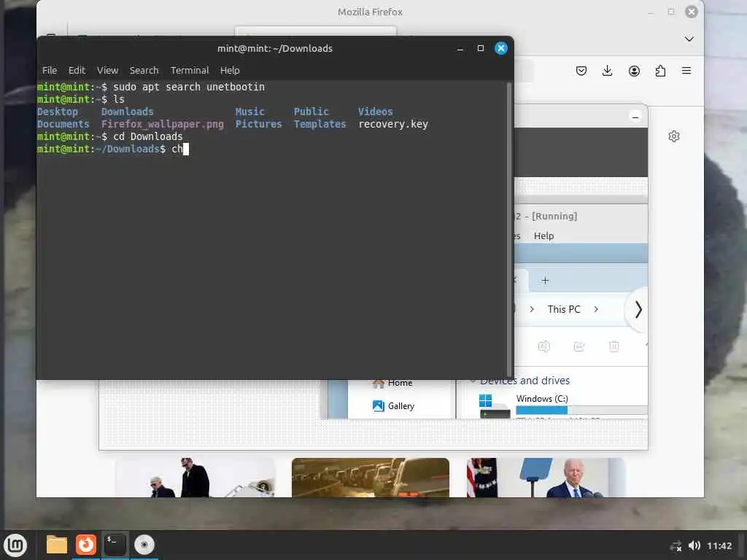
Task: Open Firefox Extensions puzzle icon
Action: point(660,71)
